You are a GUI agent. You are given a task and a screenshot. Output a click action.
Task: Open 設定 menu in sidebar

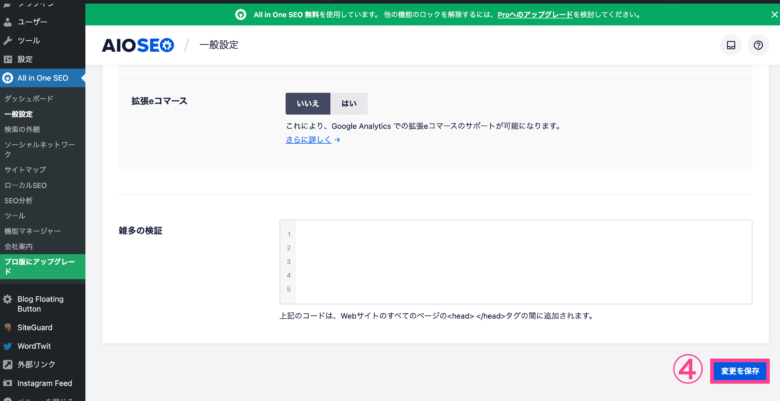pyautogui.click(x=25, y=59)
